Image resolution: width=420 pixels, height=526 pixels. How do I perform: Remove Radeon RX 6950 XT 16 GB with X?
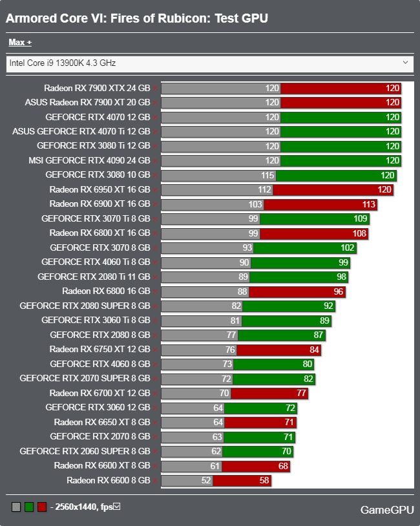(155, 190)
